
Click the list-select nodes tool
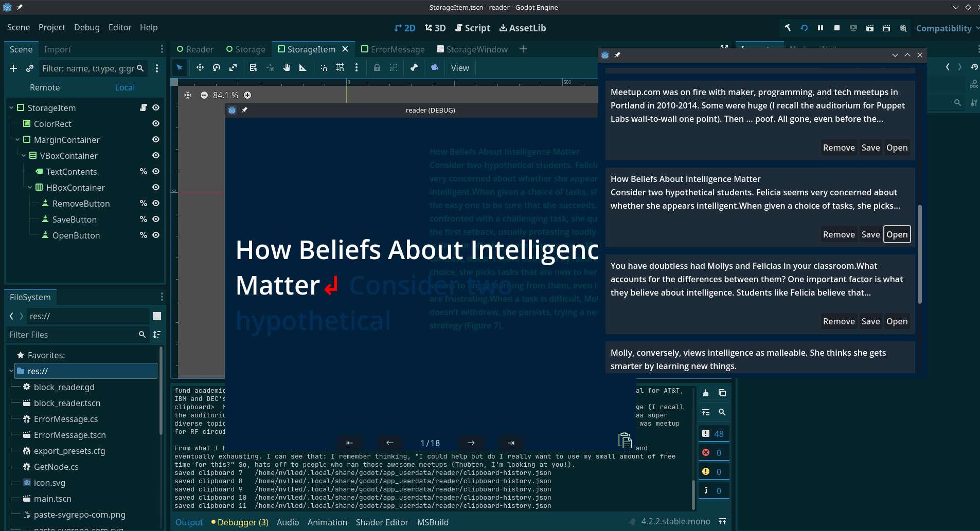(x=253, y=68)
